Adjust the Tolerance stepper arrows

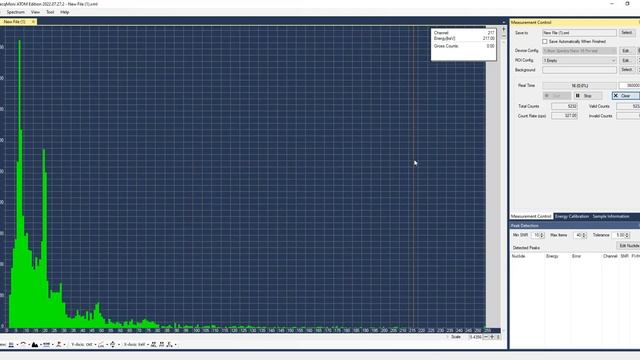(627, 235)
